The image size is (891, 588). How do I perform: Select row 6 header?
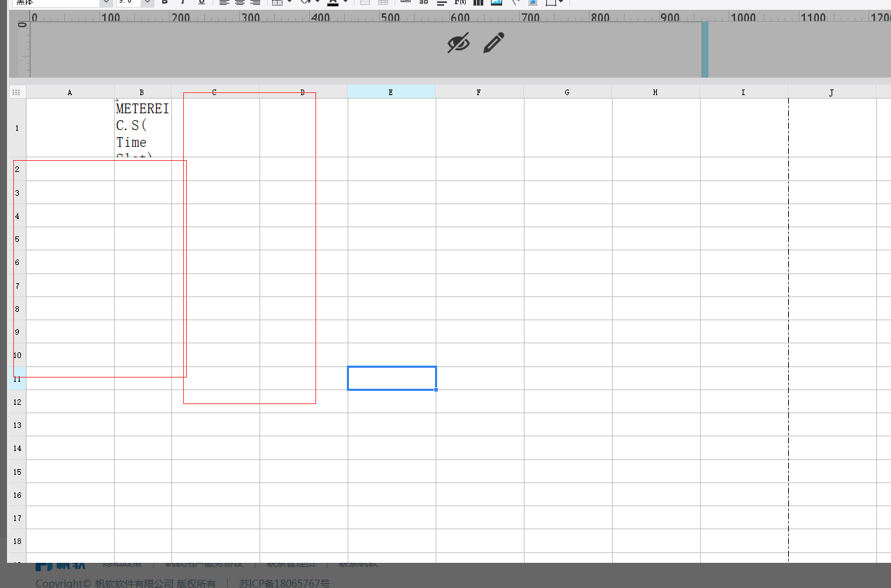[x=17, y=262]
